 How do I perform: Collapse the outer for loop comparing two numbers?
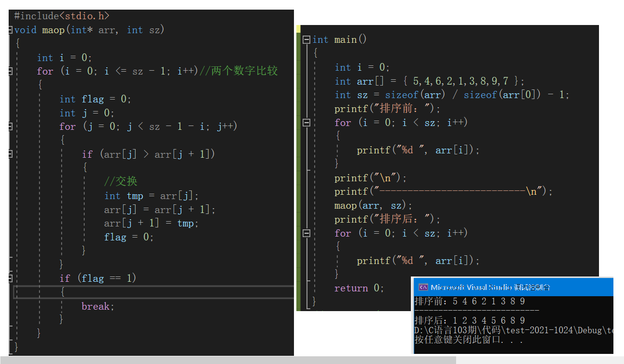point(10,71)
